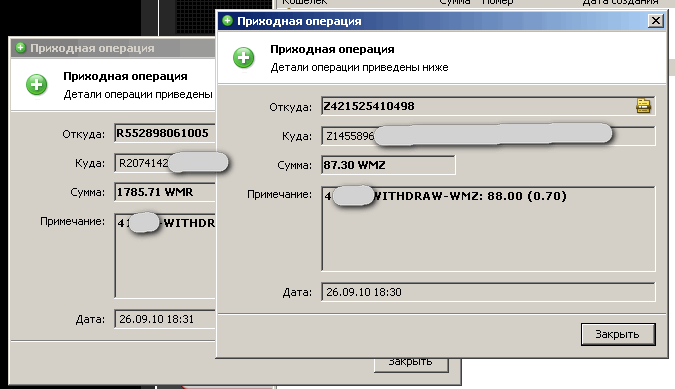The height and width of the screenshot is (389, 675).
Task: Click the Дата: label in front dialog
Action: 297,293
